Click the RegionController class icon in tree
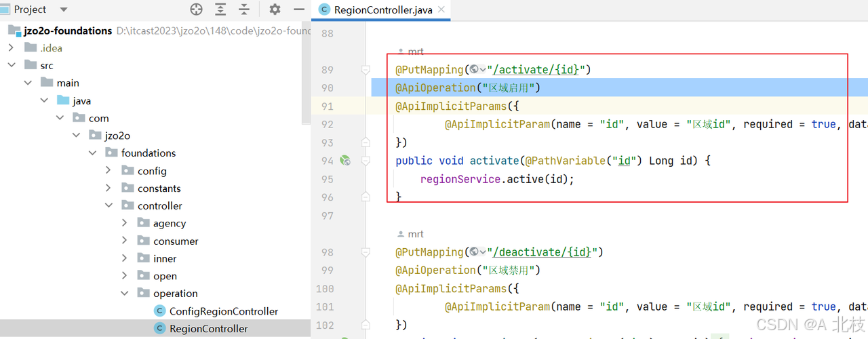The image size is (868, 339). 159,329
